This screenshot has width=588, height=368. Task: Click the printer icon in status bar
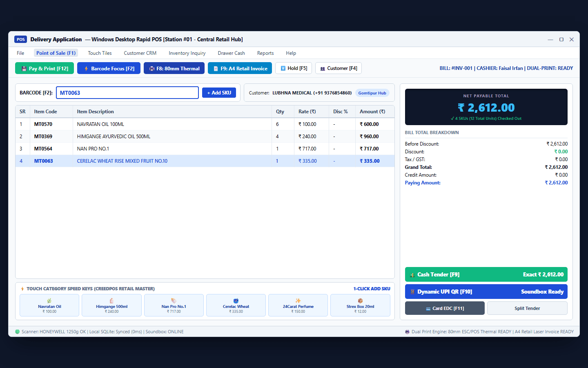(x=407, y=332)
